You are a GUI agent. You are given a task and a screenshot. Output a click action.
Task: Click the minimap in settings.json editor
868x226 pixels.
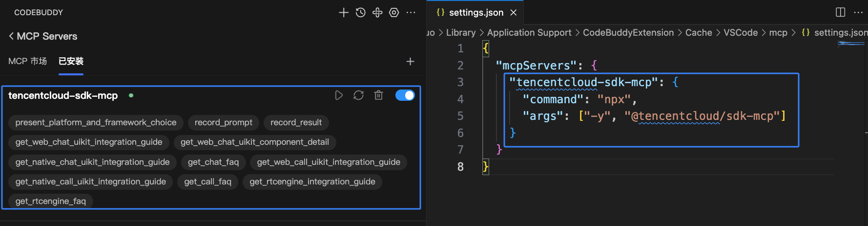point(850,44)
